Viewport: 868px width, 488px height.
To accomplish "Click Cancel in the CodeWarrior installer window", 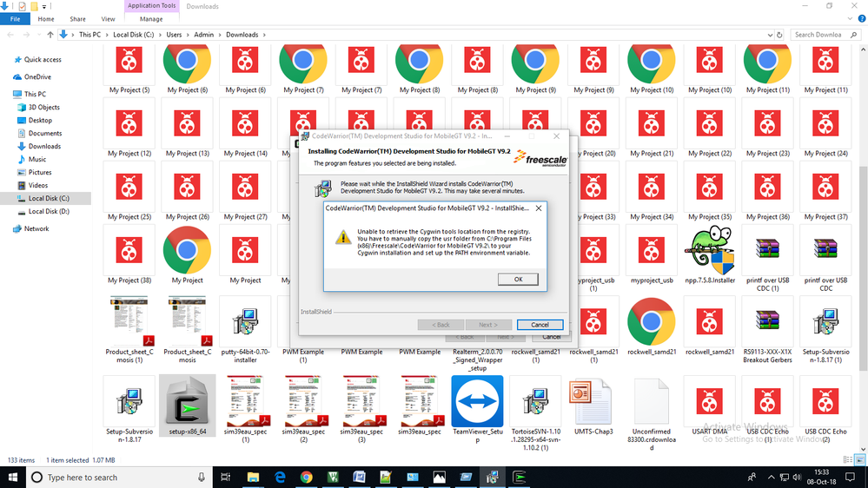I will (x=540, y=325).
